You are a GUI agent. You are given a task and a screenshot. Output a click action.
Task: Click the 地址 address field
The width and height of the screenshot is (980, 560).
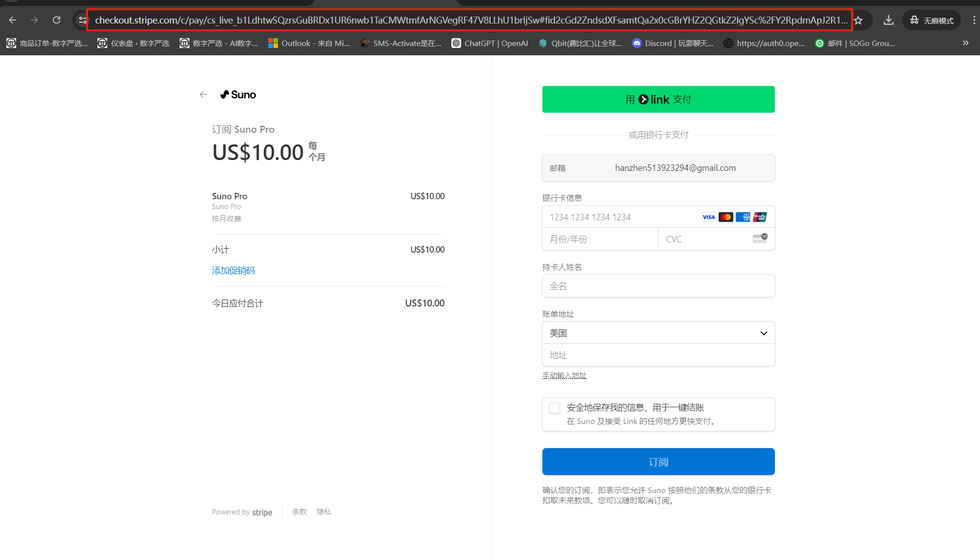tap(658, 355)
